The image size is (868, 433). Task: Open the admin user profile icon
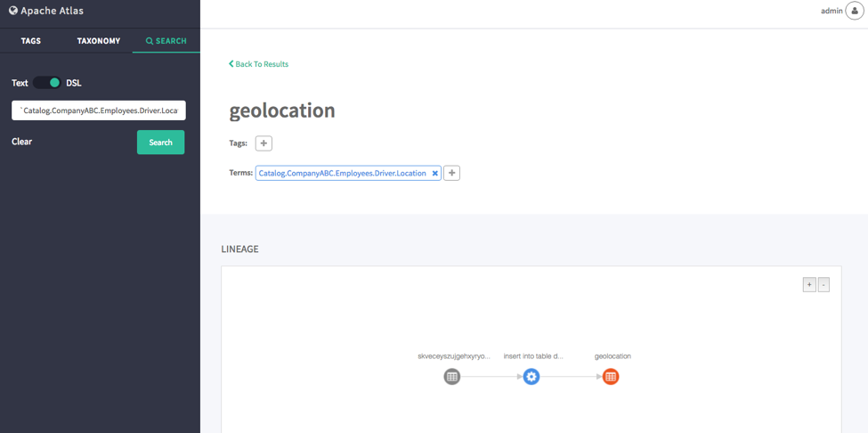pyautogui.click(x=854, y=11)
